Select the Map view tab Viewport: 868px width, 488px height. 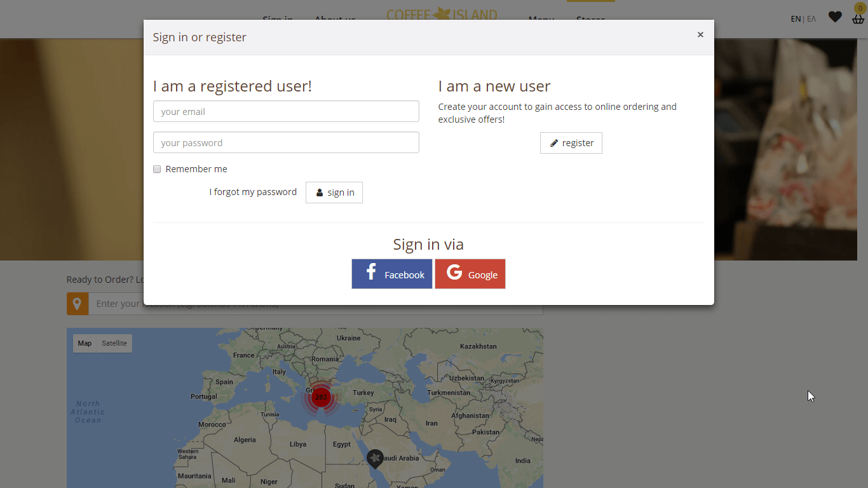[x=85, y=343]
